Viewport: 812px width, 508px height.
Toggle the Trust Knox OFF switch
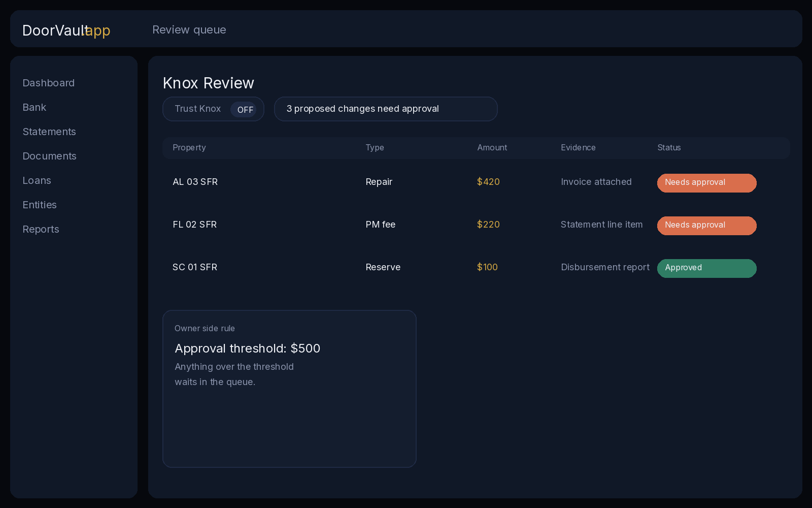(x=244, y=109)
